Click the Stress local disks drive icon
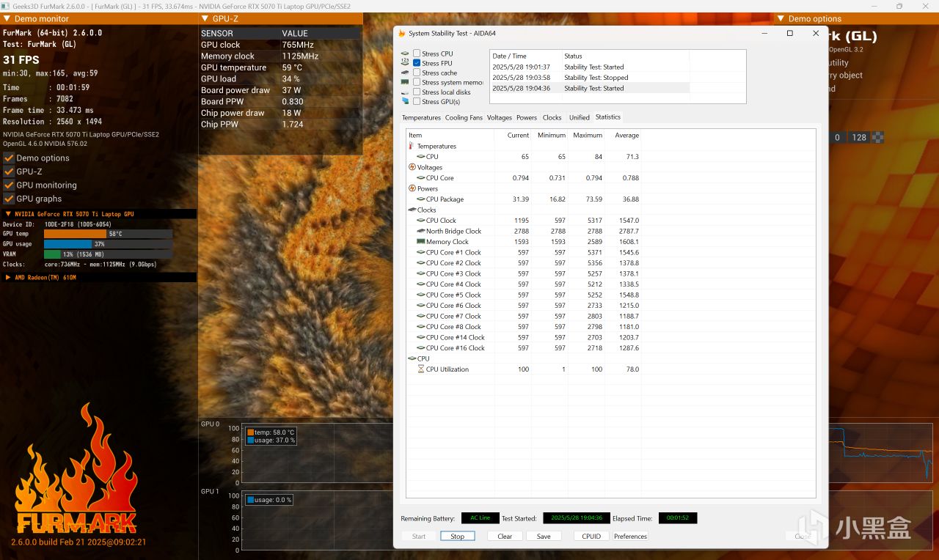This screenshot has width=939, height=560. pyautogui.click(x=405, y=92)
